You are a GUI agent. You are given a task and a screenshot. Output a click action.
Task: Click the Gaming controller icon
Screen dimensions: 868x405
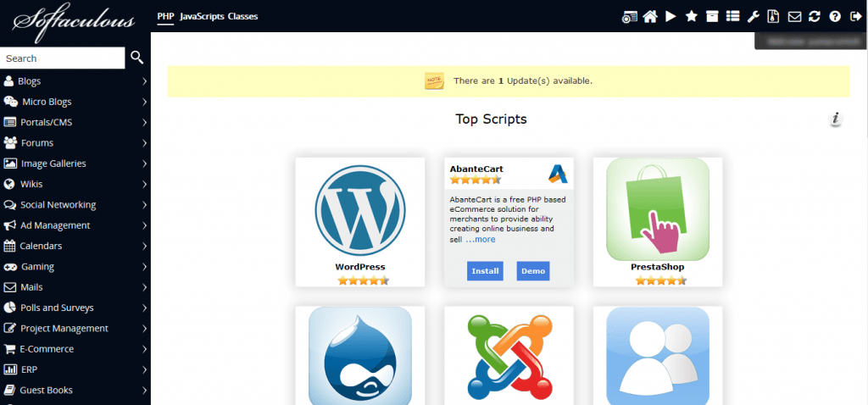click(10, 267)
